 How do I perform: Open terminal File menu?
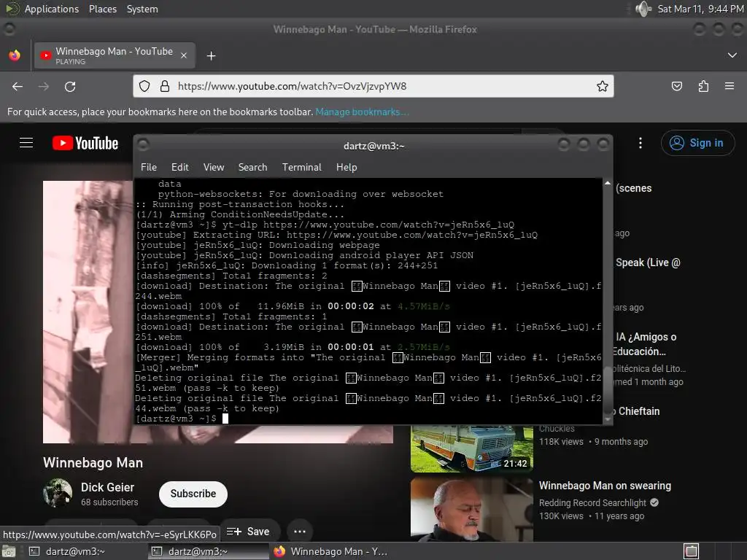[x=149, y=167]
